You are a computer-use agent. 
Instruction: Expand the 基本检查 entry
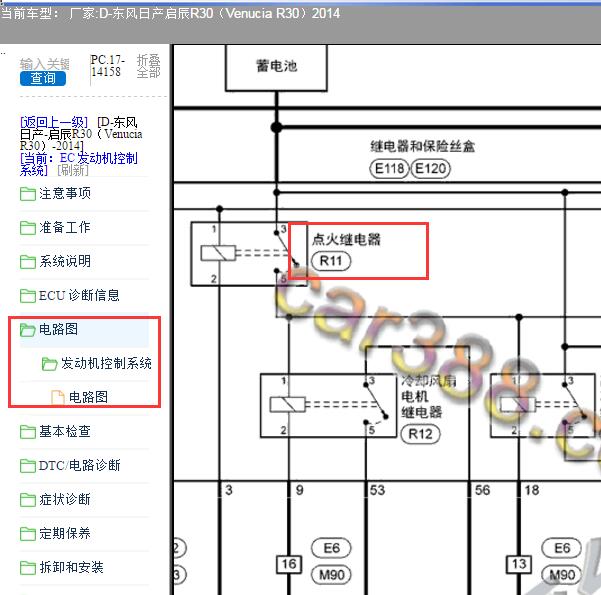click(x=65, y=431)
